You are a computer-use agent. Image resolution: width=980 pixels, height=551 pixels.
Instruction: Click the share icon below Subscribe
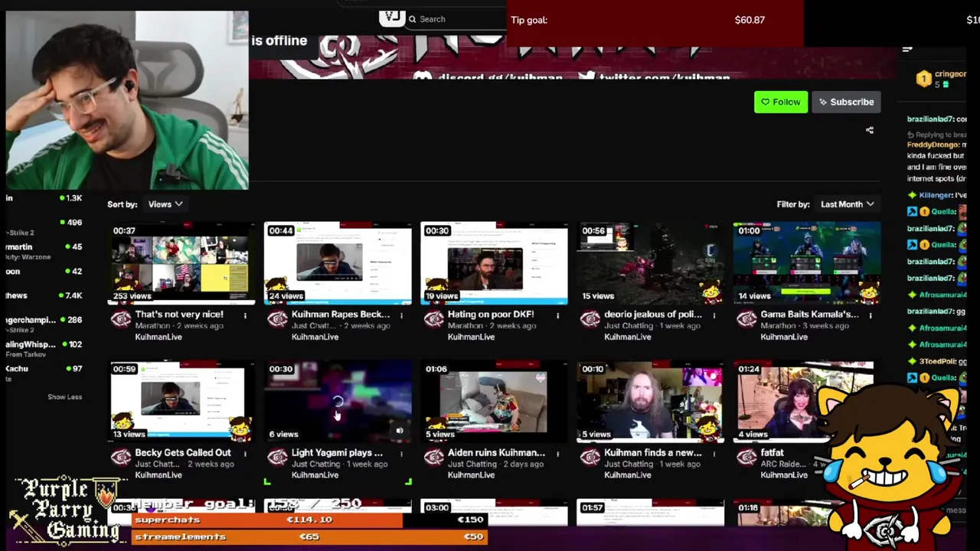click(x=869, y=130)
